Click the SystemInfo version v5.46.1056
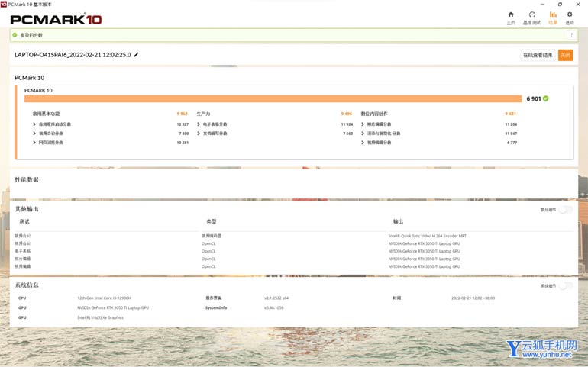The width and height of the screenshot is (588, 367). pos(273,307)
